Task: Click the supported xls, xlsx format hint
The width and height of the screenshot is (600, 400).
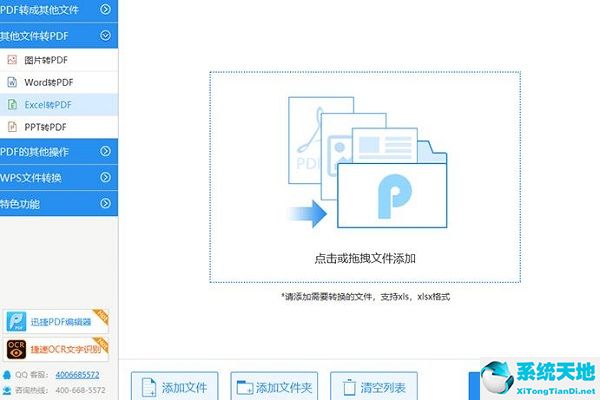Action: point(365,297)
